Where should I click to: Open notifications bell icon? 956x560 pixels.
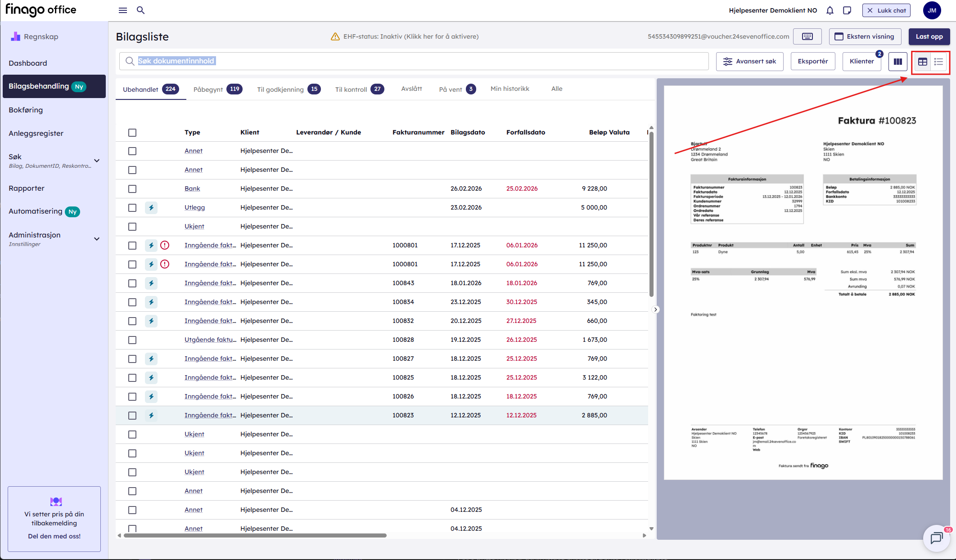point(830,10)
